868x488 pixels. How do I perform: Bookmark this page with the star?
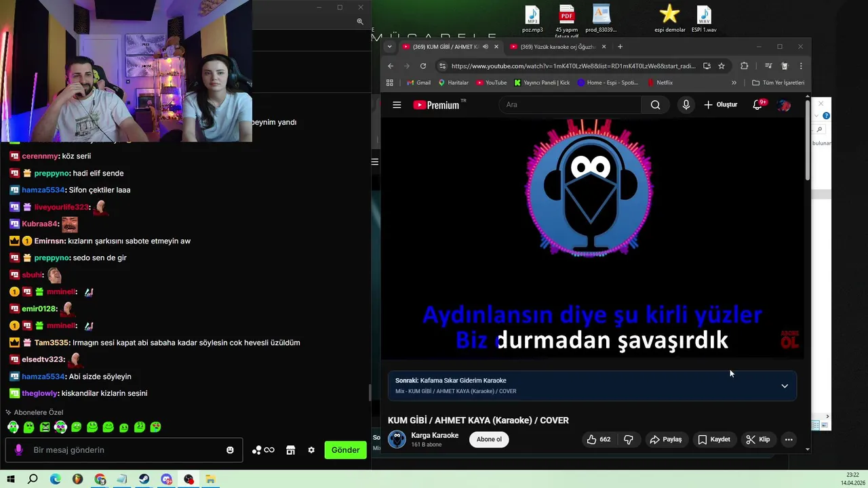pos(722,66)
